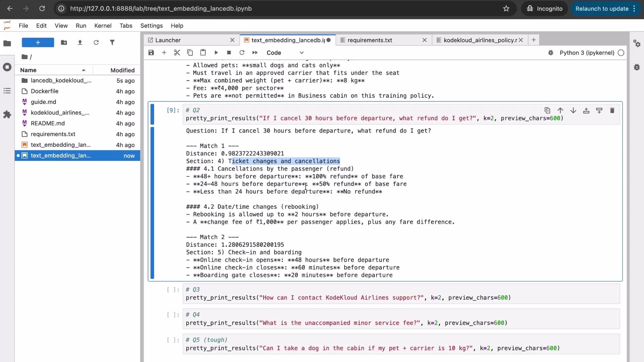Copy the selected cell in notebook toolbar
The image size is (644, 362).
coord(190,53)
